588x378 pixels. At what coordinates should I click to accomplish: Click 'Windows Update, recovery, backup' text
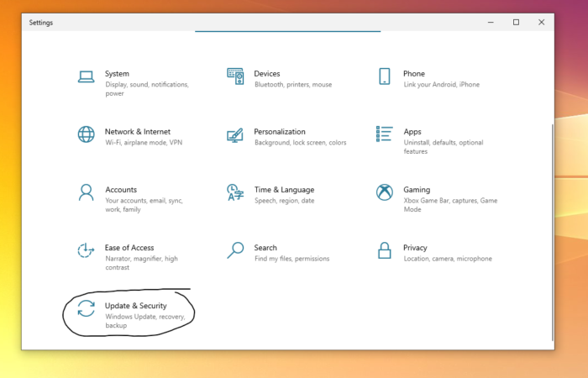(x=145, y=321)
